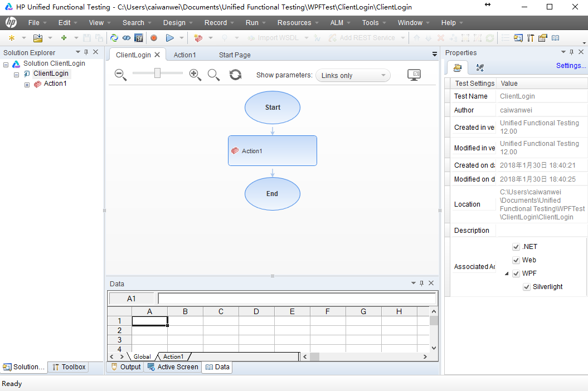
Task: Close the Data panel
Action: [431, 283]
